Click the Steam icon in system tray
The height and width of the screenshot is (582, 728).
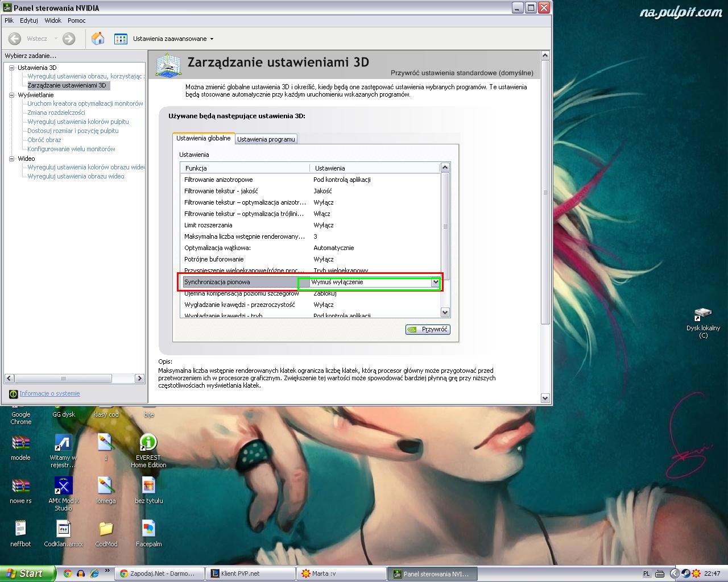pyautogui.click(x=686, y=573)
